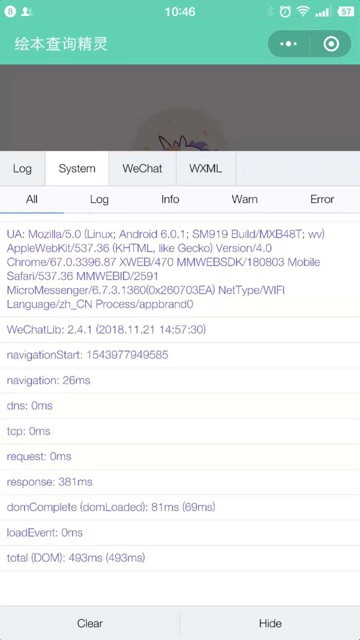Switch to the Log panel tab
The image size is (360, 640).
pyautogui.click(x=22, y=169)
